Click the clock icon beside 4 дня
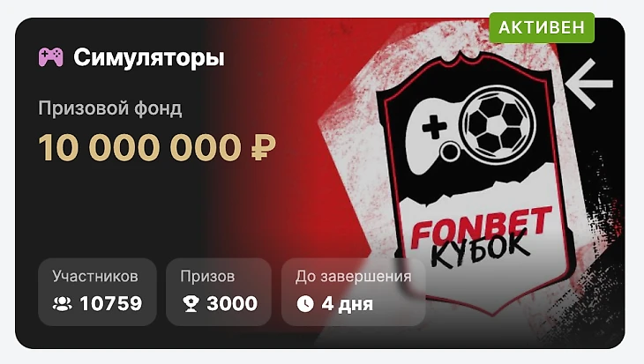This screenshot has height=364, width=644. tap(305, 304)
